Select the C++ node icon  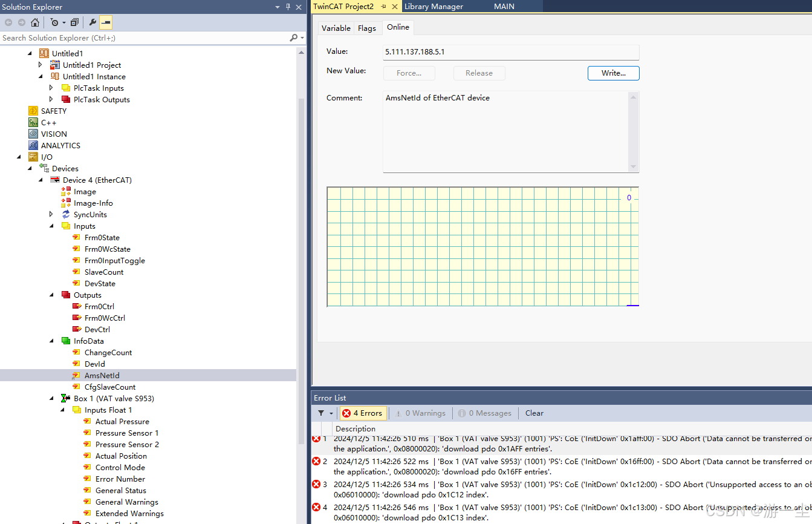point(32,122)
